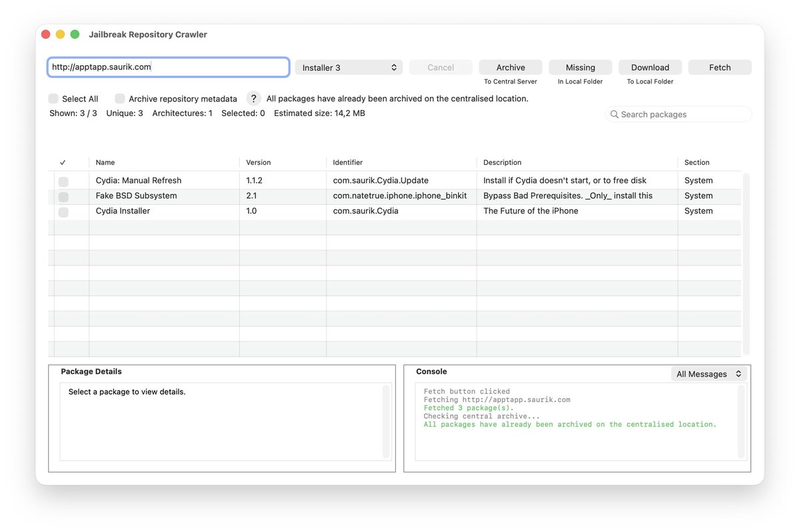800x532 pixels.
Task: Click the Package Details vertical scrollbar
Action: [386, 421]
